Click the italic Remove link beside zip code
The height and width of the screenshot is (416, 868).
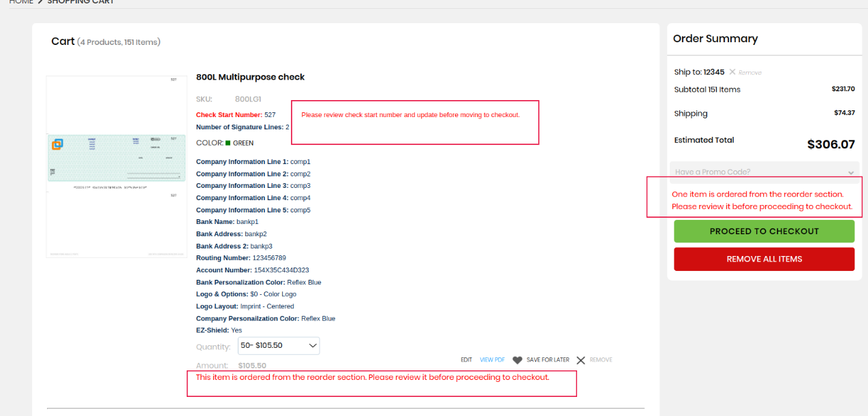(x=750, y=73)
